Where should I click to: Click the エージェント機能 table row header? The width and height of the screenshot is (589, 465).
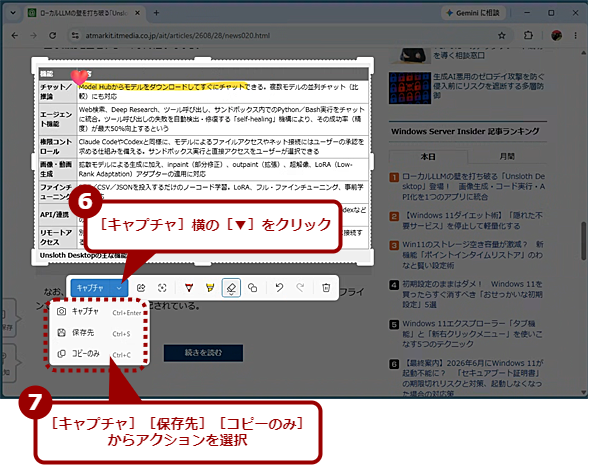point(57,119)
